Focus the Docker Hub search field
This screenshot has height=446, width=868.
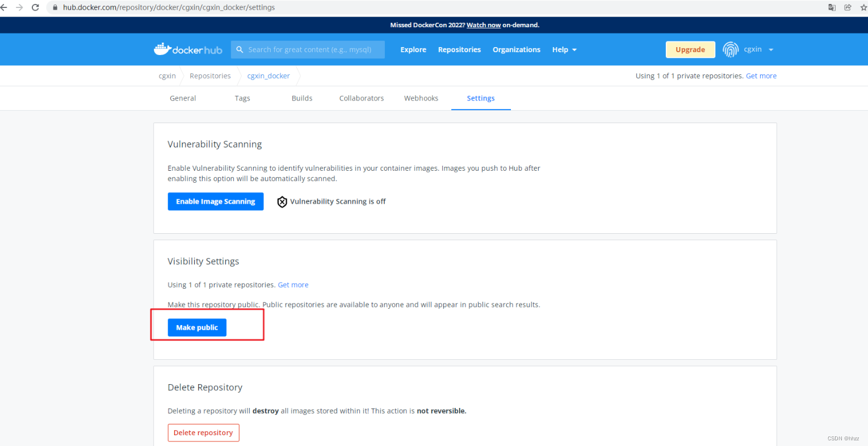308,49
